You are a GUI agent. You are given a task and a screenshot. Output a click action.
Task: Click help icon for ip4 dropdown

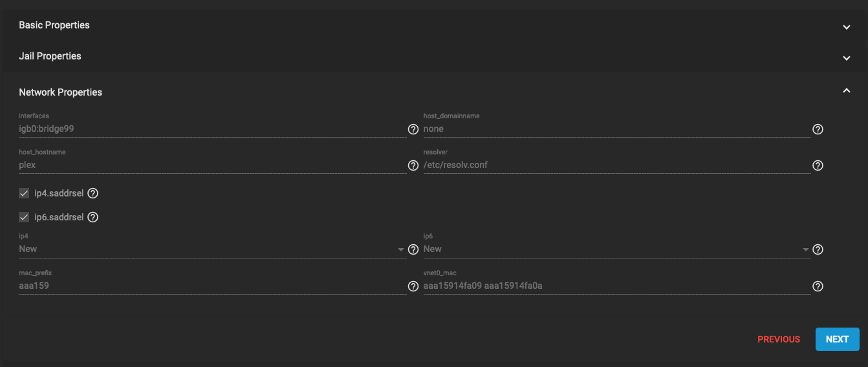pos(413,249)
